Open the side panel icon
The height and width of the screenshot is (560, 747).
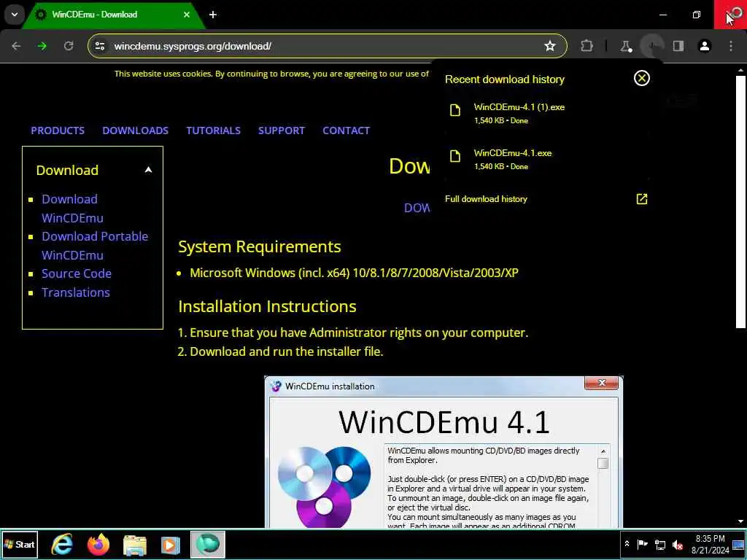[x=678, y=46]
